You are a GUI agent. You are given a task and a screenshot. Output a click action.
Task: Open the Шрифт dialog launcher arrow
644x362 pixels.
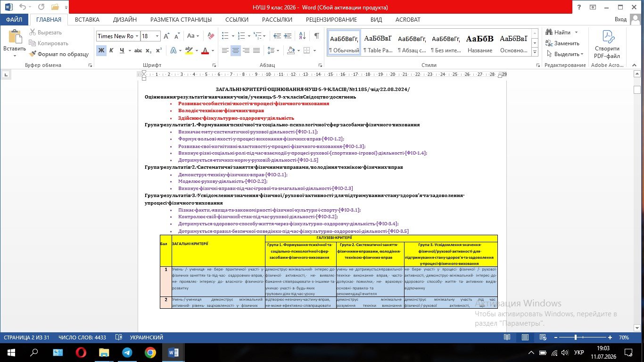click(215, 66)
